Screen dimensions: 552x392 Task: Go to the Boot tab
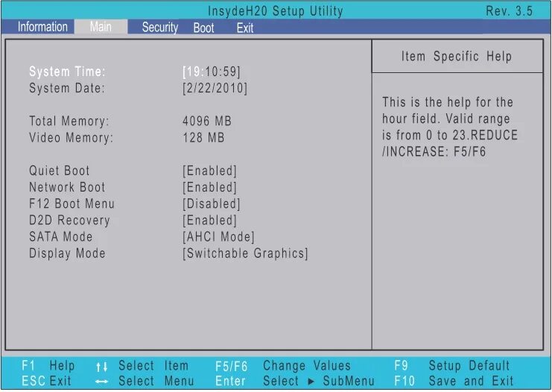(203, 28)
